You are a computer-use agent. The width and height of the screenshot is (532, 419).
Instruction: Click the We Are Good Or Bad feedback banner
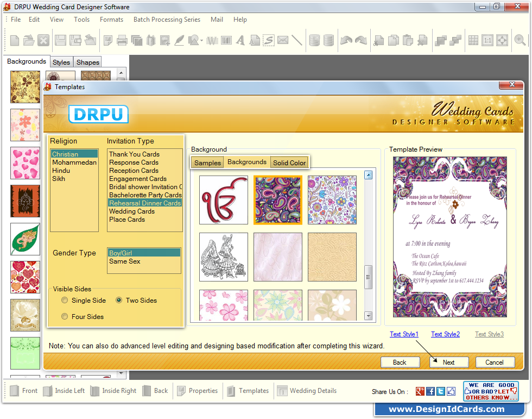[491, 391]
